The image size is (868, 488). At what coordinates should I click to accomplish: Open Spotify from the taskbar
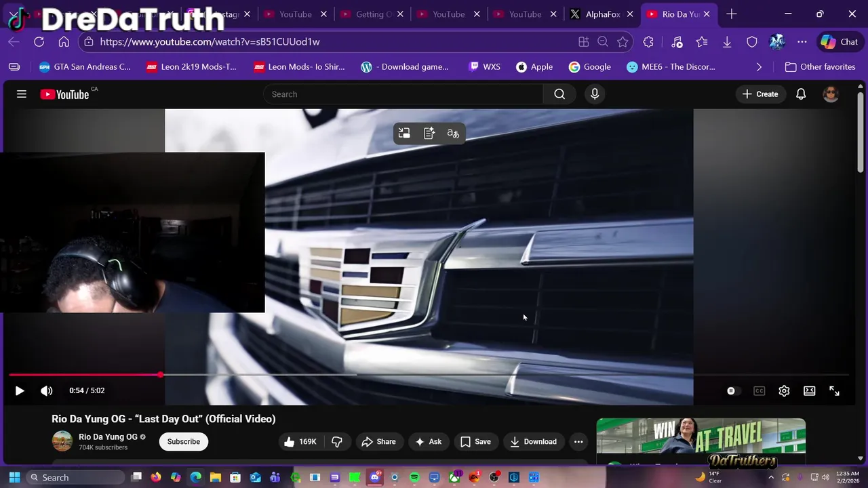pyautogui.click(x=414, y=478)
